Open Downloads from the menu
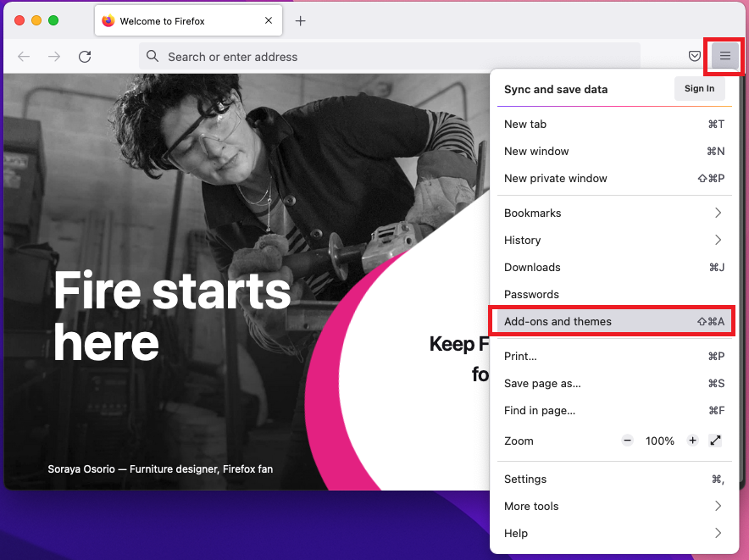 614,267
